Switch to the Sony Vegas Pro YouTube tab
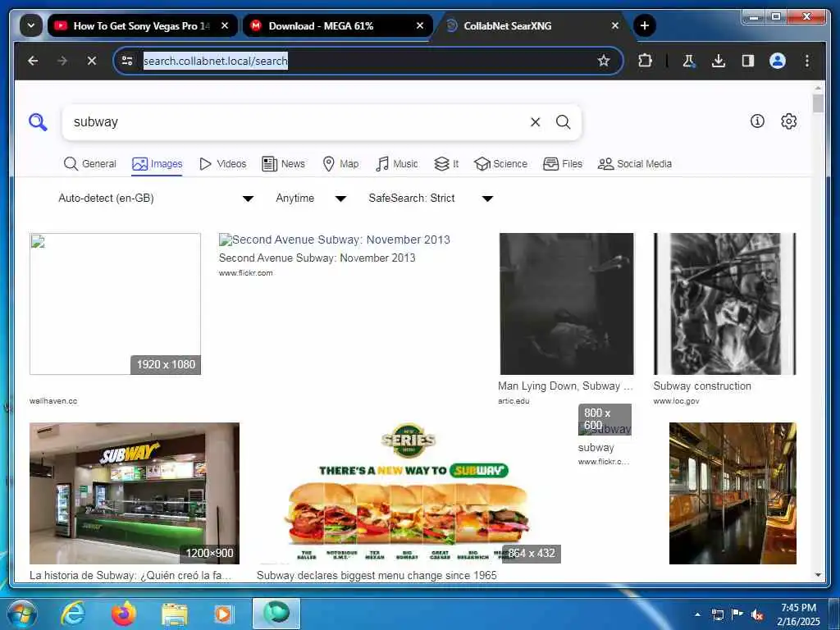 (143, 25)
